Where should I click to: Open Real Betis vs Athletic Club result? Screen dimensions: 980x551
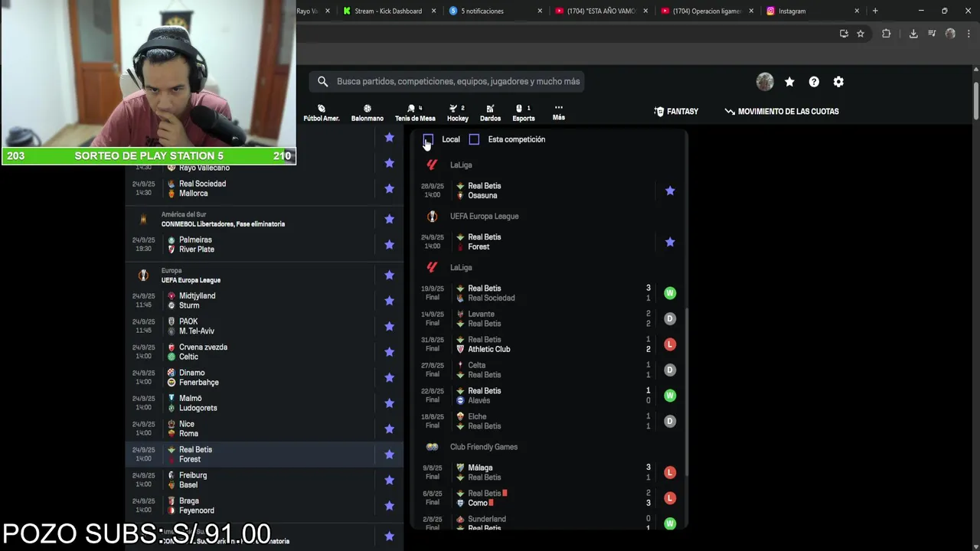pyautogui.click(x=548, y=344)
